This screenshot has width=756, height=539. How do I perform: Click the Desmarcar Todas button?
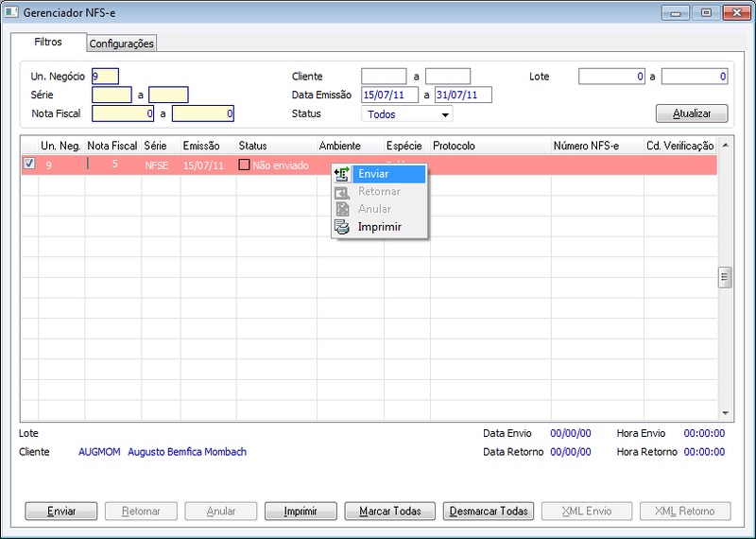click(489, 511)
